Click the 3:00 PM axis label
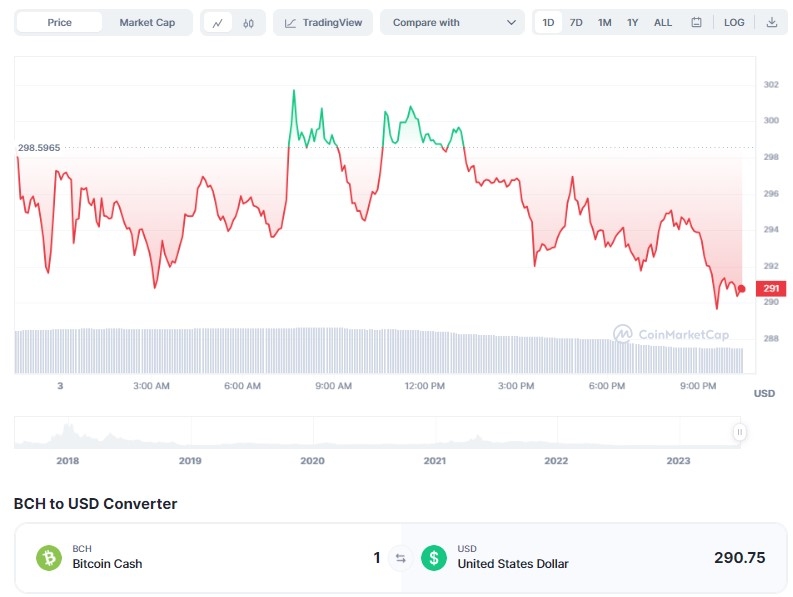The image size is (793, 597). point(516,386)
